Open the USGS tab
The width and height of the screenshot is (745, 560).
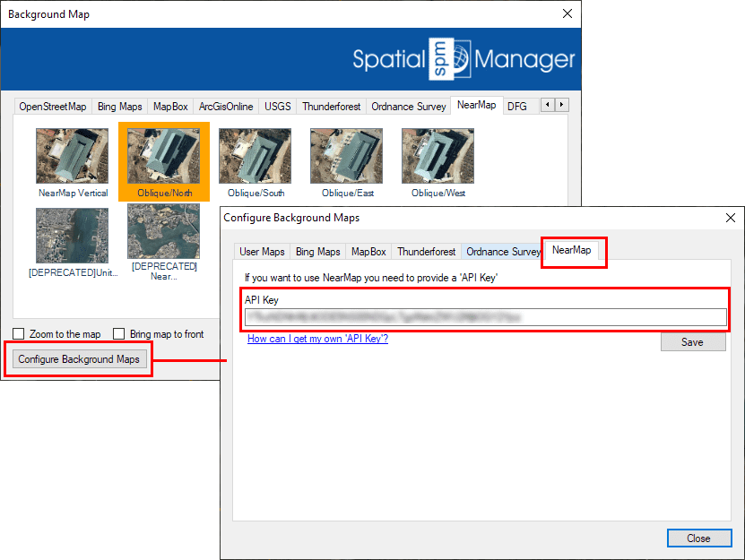pos(278,107)
